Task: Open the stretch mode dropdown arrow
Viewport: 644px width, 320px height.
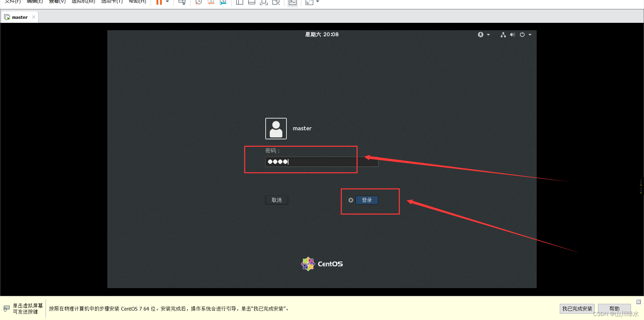Action: 317,2
